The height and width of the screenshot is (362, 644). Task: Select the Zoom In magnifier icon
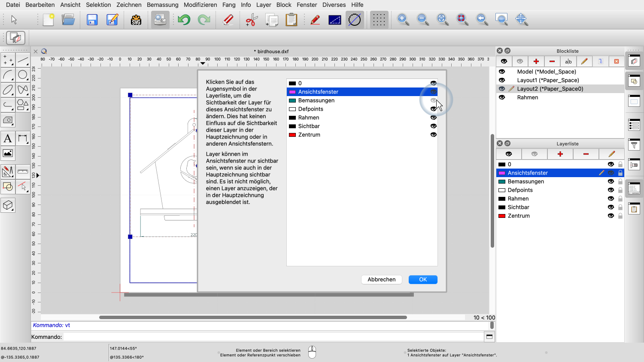(x=403, y=19)
